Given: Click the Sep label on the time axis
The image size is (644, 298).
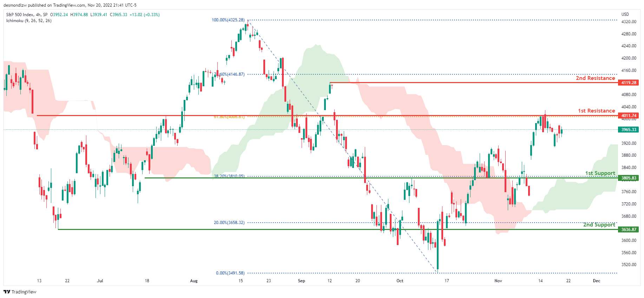Looking at the screenshot, I should point(301,281).
